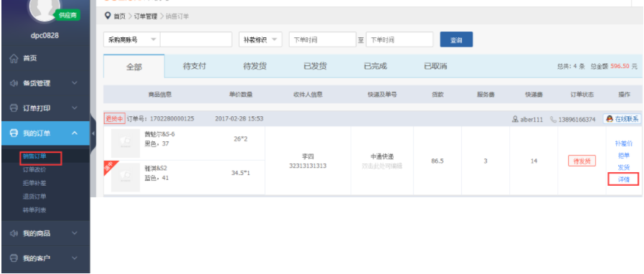Image resolution: width=644 pixels, height=274 pixels.
Task: Click the home icon in sidebar
Action: click(14, 59)
